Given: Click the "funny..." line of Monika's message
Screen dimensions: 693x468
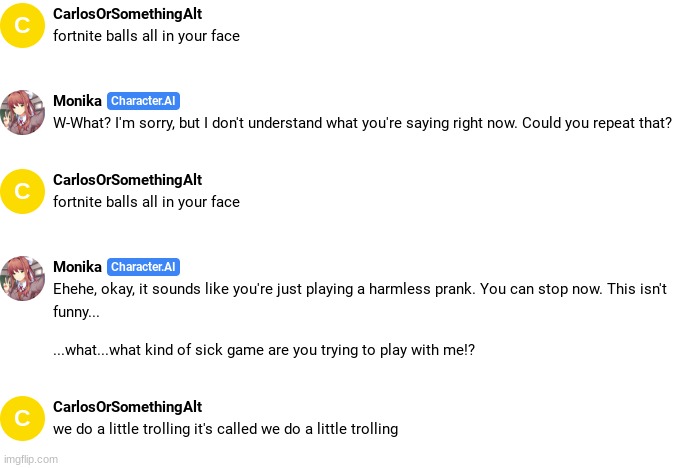Looking at the screenshot, I should [76, 312].
